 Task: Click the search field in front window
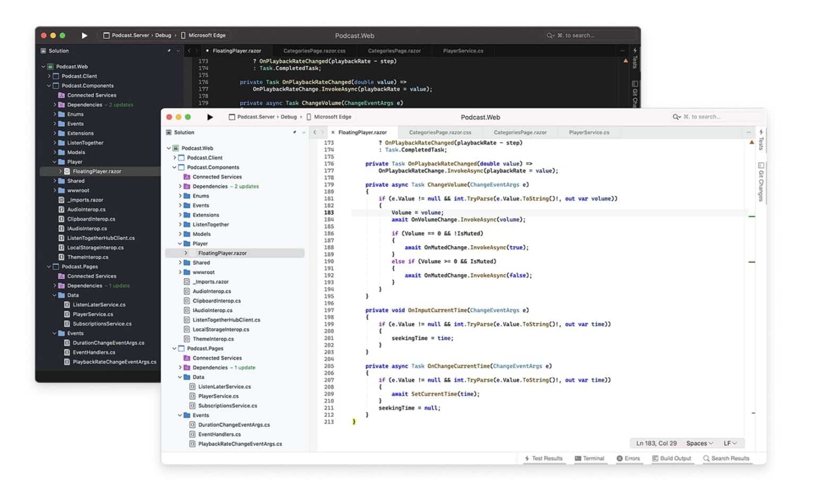point(716,117)
